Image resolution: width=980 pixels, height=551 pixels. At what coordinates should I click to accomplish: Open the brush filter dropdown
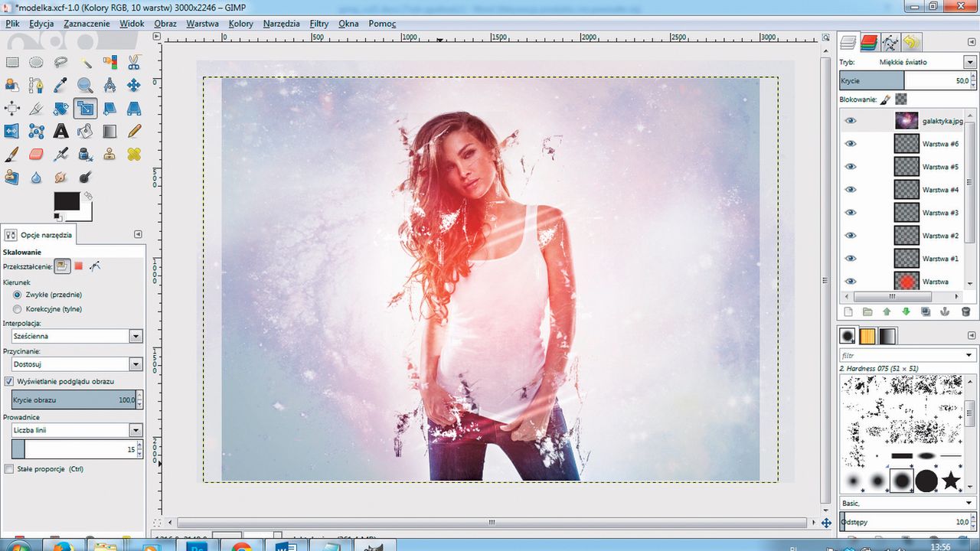pos(969,356)
